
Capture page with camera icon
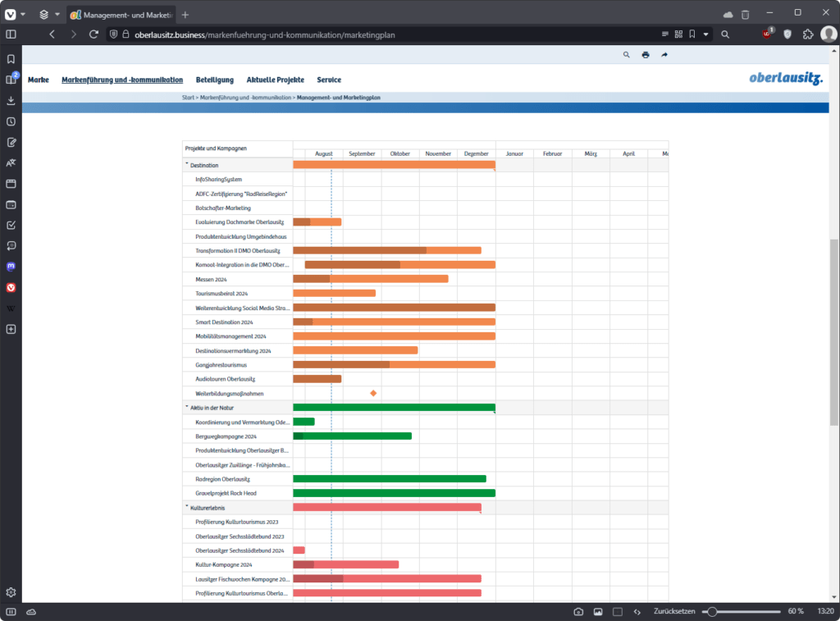[x=578, y=611]
